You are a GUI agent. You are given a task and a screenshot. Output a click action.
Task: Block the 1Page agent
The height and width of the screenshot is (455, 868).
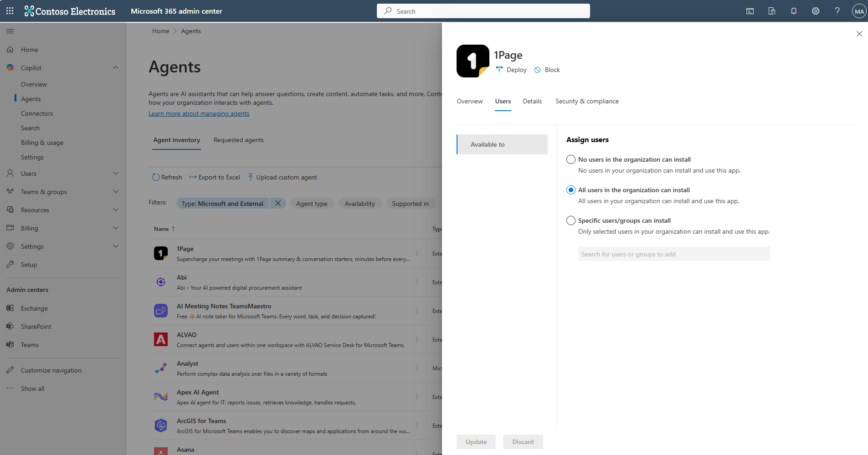[547, 69]
